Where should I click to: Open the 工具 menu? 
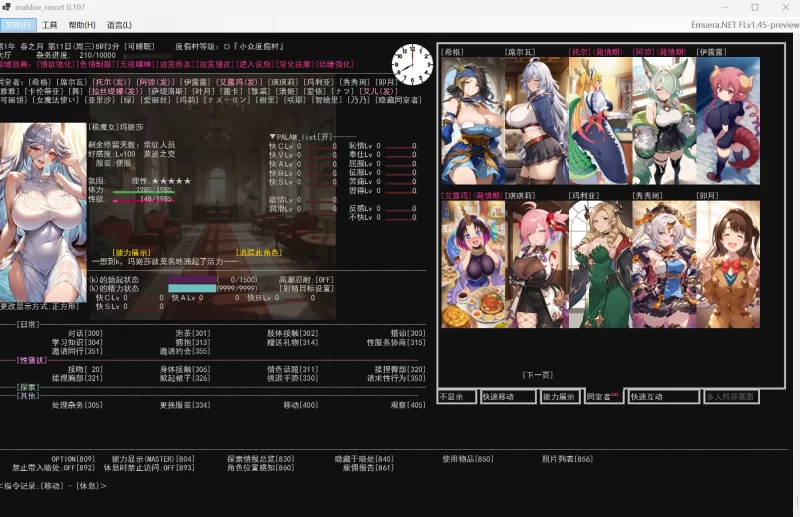[x=49, y=25]
